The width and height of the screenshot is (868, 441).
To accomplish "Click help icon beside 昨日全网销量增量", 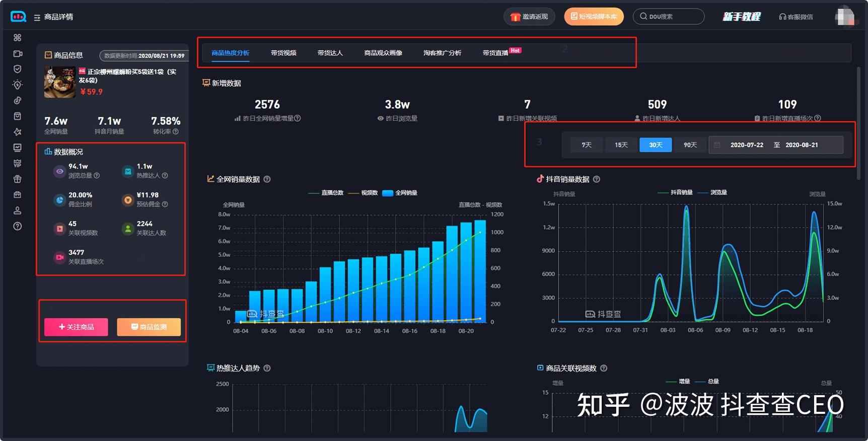I will 298,118.
